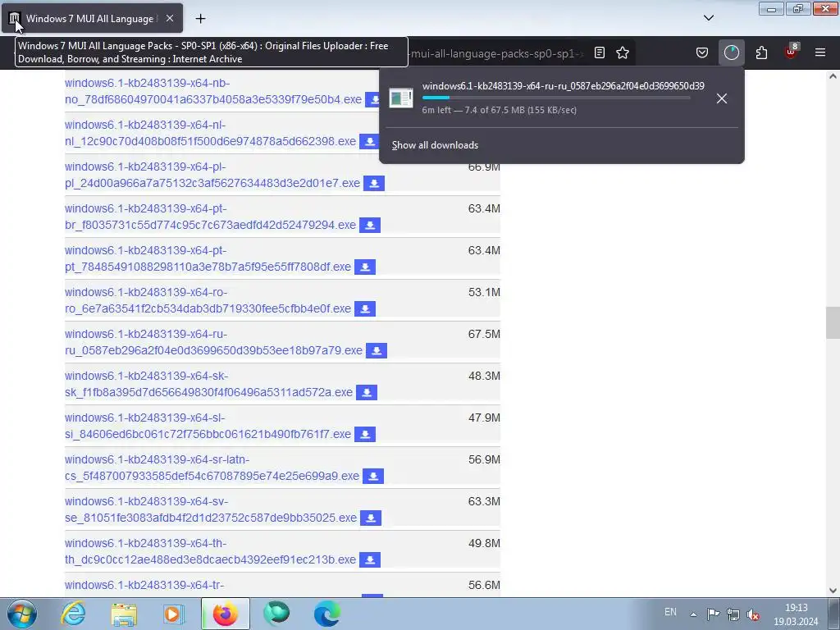Click download icon for sv-se language pack

371,518
